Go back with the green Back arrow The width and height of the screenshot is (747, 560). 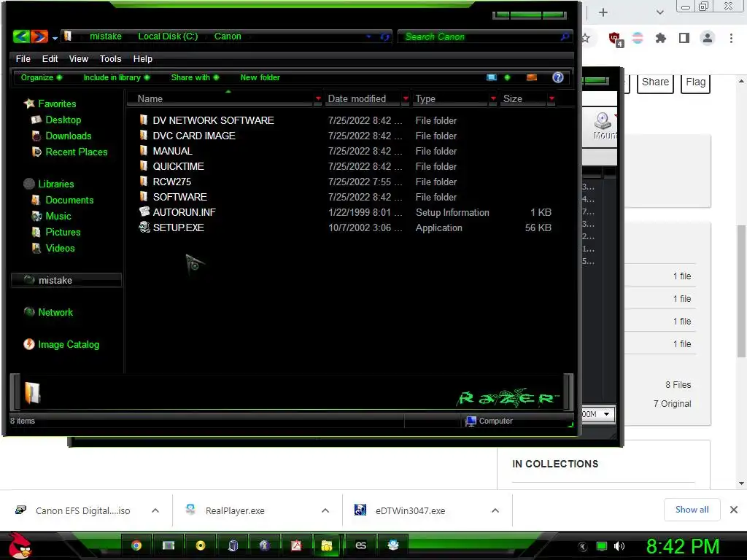21,36
